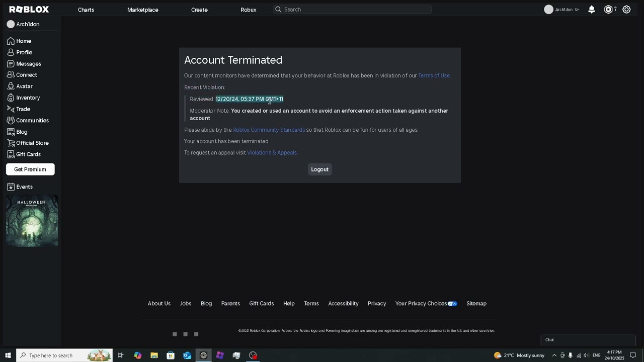
Task: Click the search magnifier icon
Action: pos(278,10)
